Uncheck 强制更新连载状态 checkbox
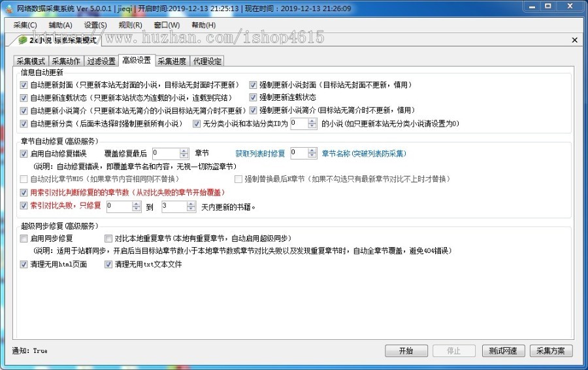The image size is (588, 370). (253, 97)
